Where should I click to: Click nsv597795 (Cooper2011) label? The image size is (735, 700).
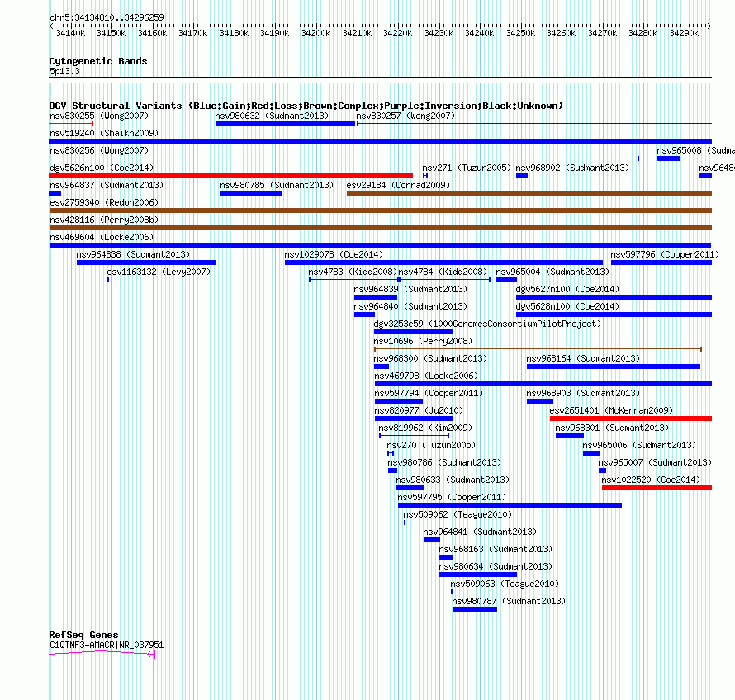coord(452,497)
